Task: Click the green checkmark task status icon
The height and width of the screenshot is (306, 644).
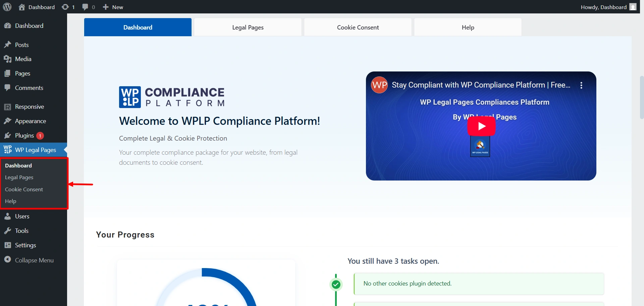Action: pos(336,285)
